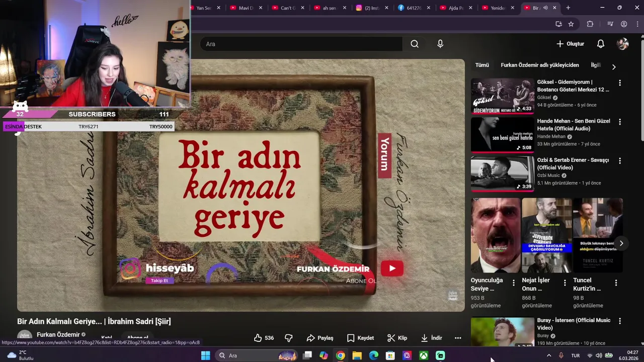Select Furkan Özdemir adlı yükleyiciden chip
Viewport: 644px width, 362px height.
[540, 65]
